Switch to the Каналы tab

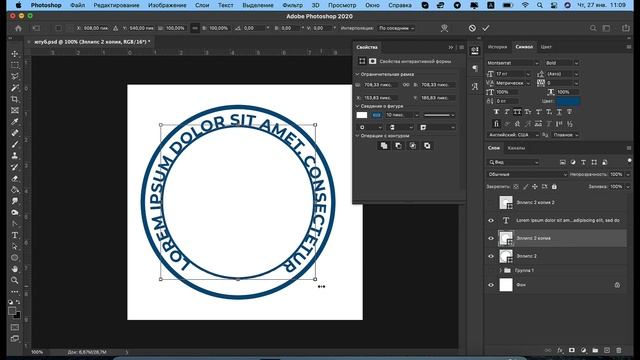516,148
